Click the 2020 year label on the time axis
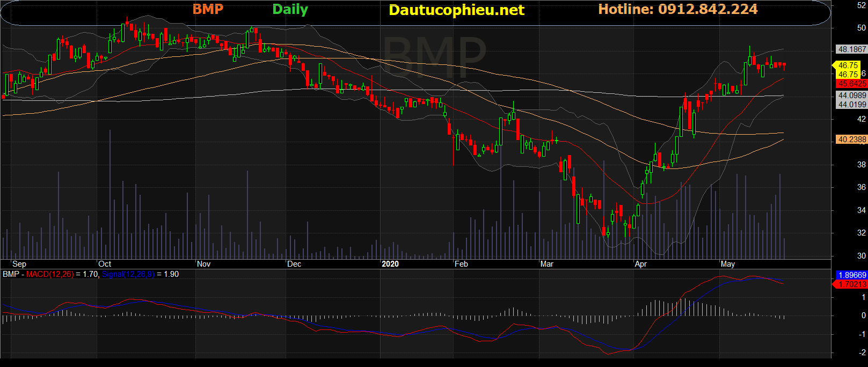Screen dimensions: 868x367 (390, 264)
